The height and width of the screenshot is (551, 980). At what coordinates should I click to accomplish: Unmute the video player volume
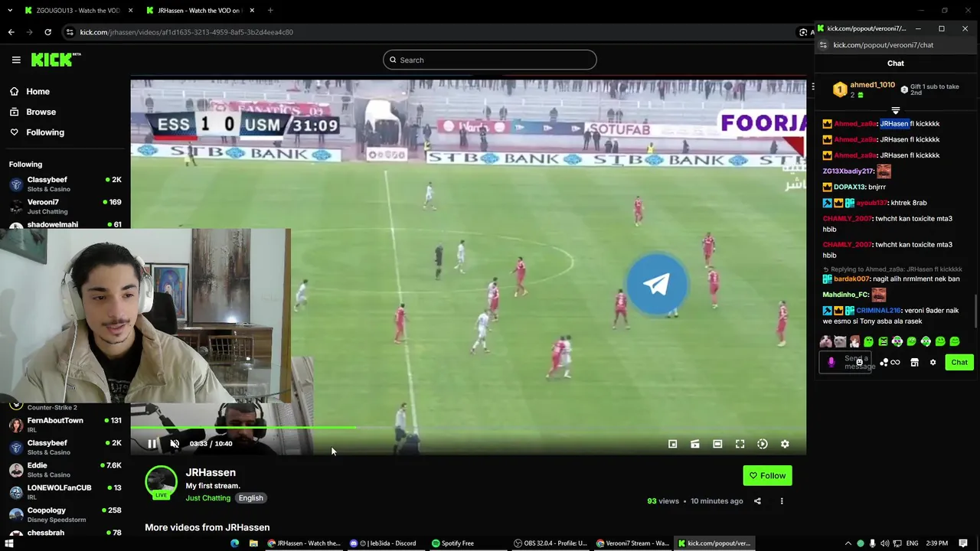pyautogui.click(x=175, y=444)
